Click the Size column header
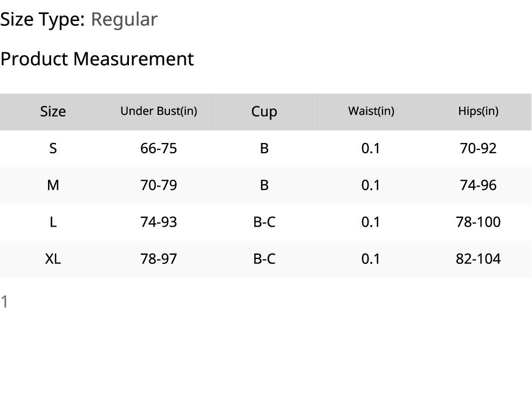 coord(53,111)
